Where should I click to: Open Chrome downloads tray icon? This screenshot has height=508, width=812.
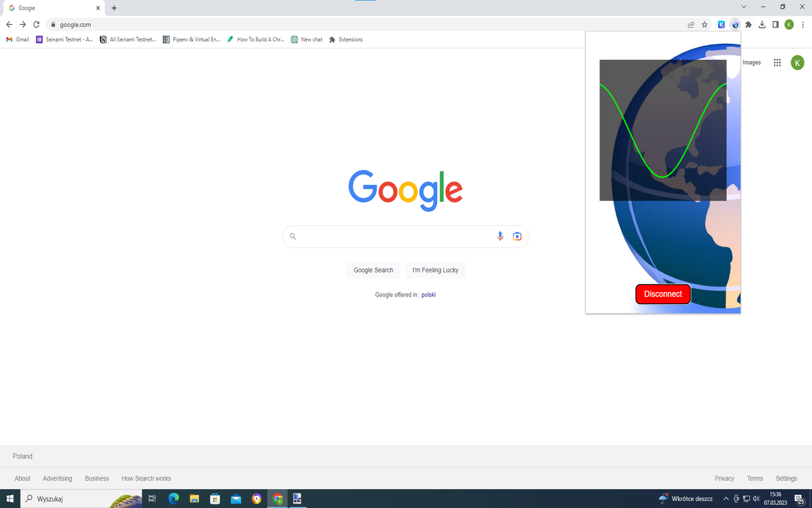tap(762, 25)
